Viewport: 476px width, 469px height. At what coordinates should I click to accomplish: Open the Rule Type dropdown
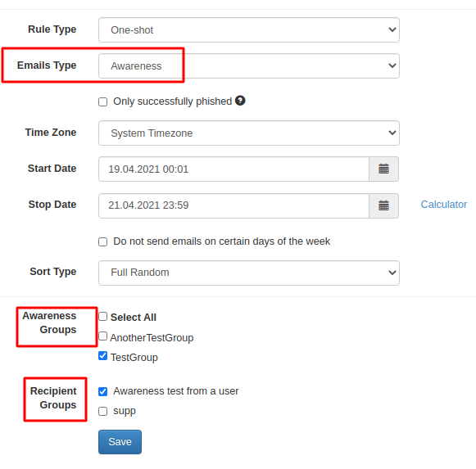[249, 29]
